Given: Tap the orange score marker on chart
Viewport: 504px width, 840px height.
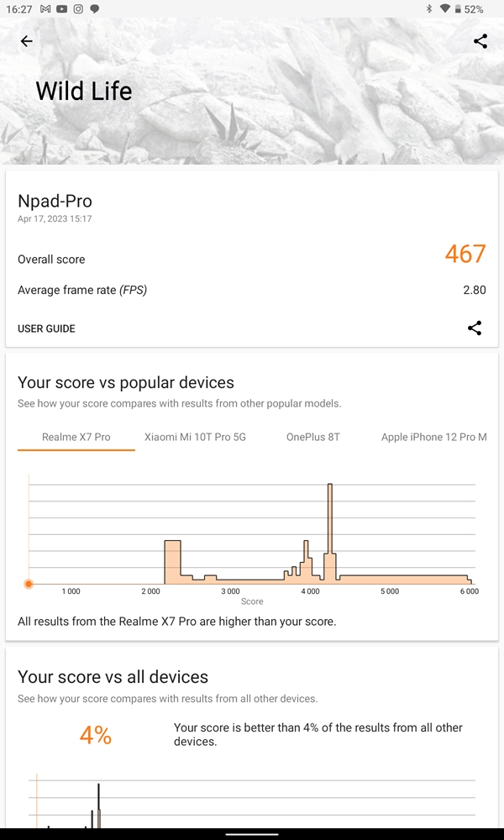Looking at the screenshot, I should tap(29, 584).
